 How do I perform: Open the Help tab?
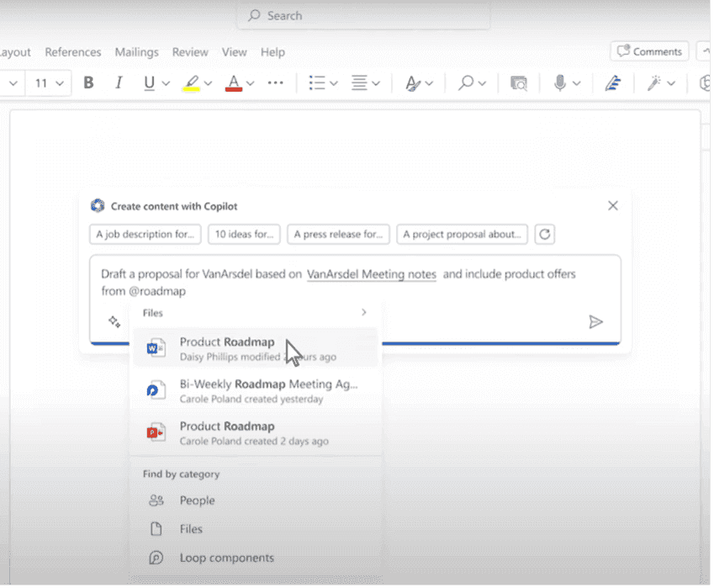click(272, 52)
